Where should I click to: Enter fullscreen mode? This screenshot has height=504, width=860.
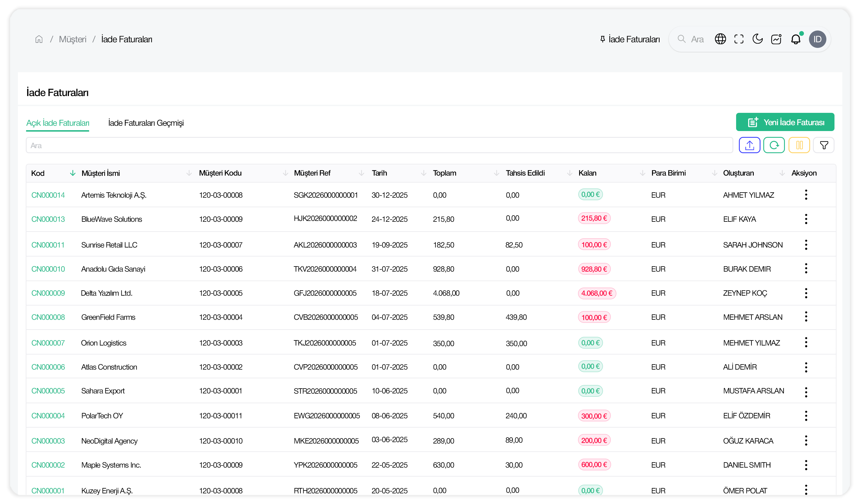point(739,39)
